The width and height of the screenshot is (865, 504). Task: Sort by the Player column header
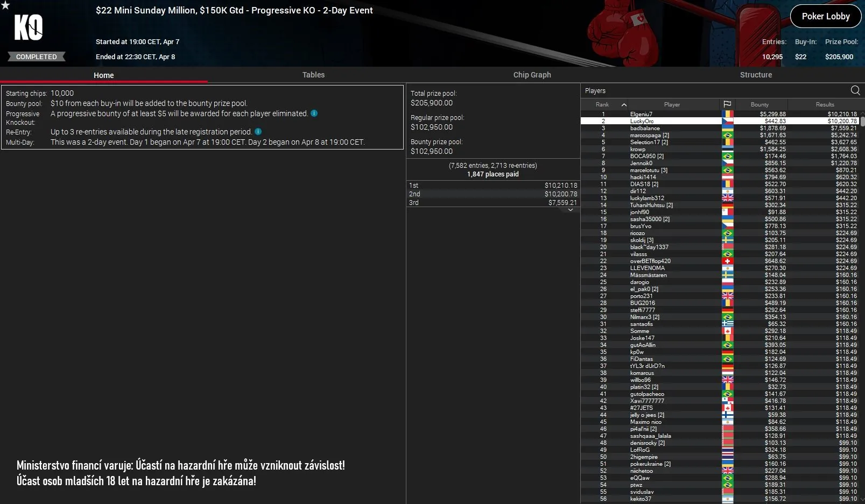(x=672, y=105)
